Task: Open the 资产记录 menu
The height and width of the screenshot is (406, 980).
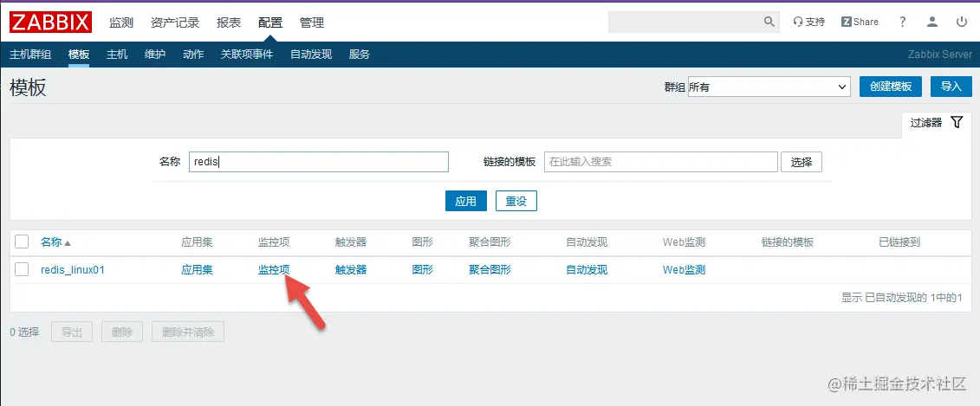Action: click(x=175, y=23)
